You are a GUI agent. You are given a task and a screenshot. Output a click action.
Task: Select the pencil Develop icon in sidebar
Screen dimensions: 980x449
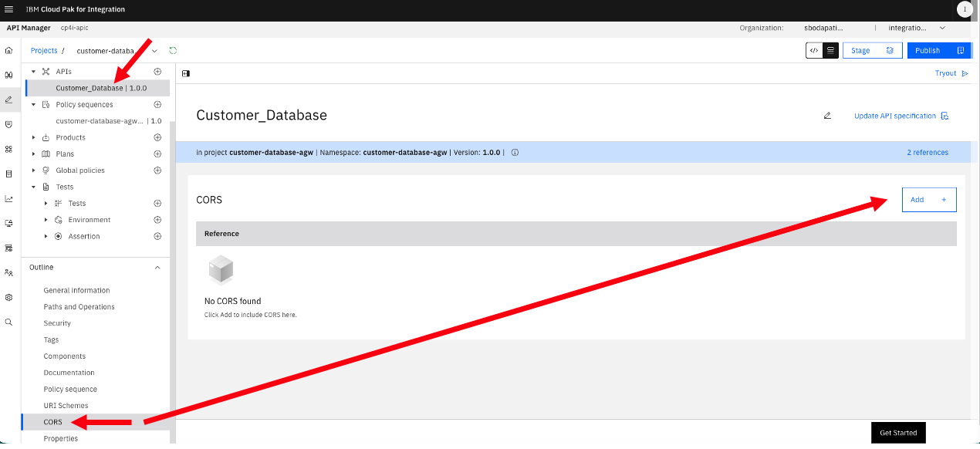(x=8, y=100)
